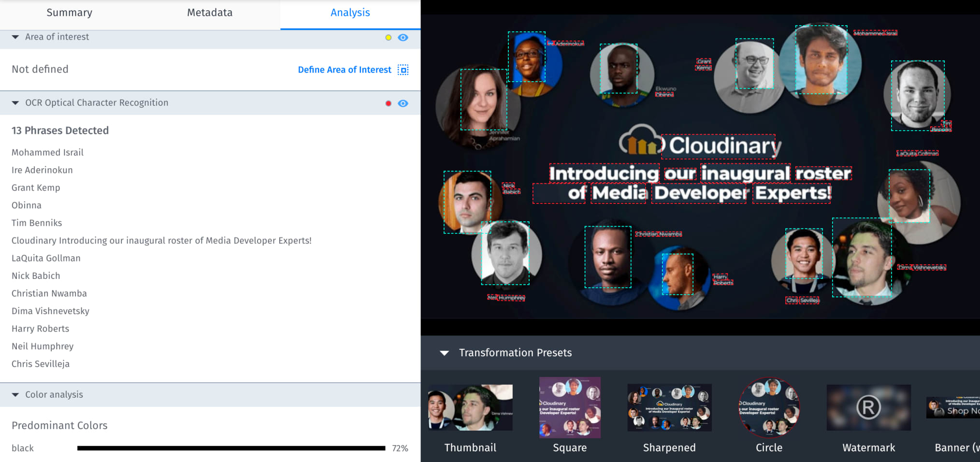Click the 'Mohammed Israil' OCR phrase
Screen dimensions: 980x462
pos(47,152)
